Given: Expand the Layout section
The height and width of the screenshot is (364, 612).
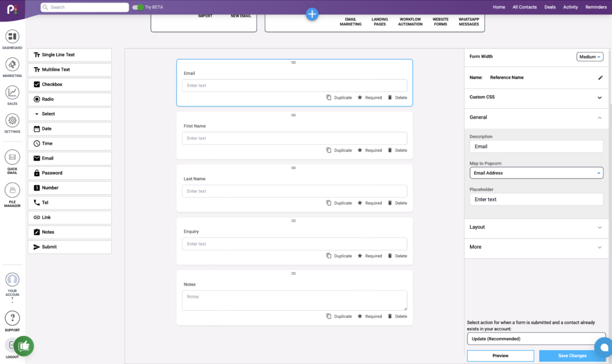Looking at the screenshot, I should (x=536, y=227).
